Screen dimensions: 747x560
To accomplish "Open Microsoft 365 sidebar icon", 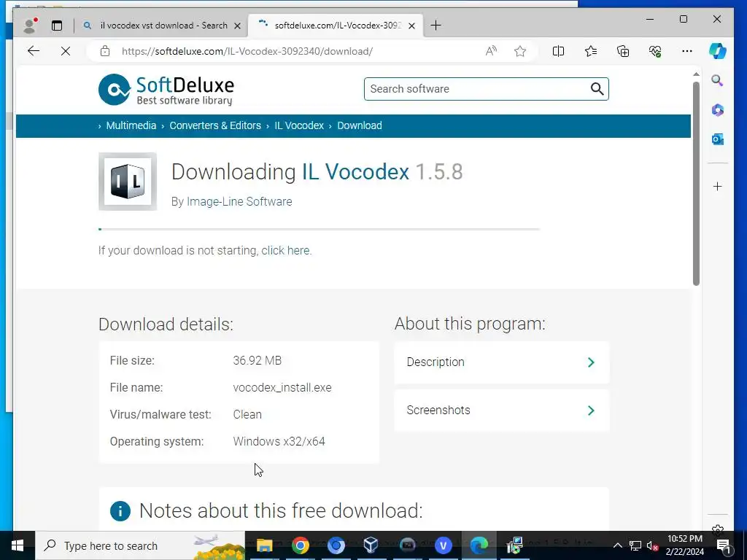I will coord(718,110).
